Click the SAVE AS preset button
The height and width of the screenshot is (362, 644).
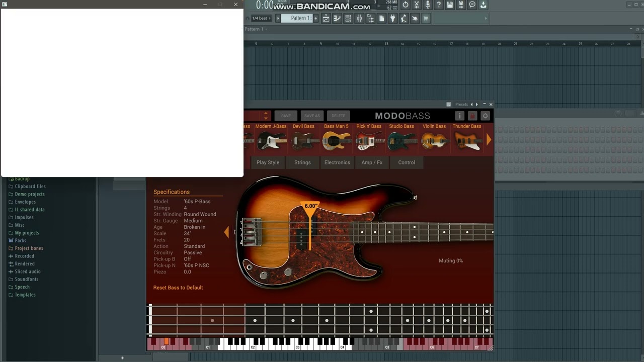coord(312,116)
